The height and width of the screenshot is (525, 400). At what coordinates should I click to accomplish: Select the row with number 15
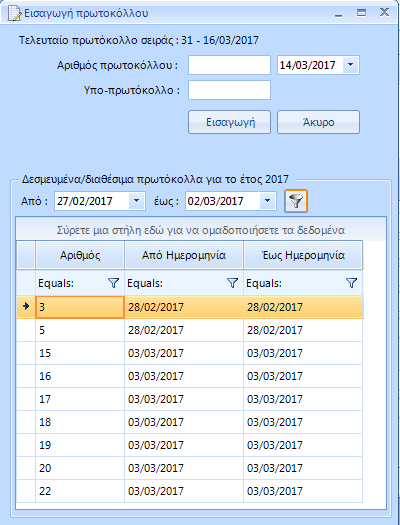[x=190, y=353]
